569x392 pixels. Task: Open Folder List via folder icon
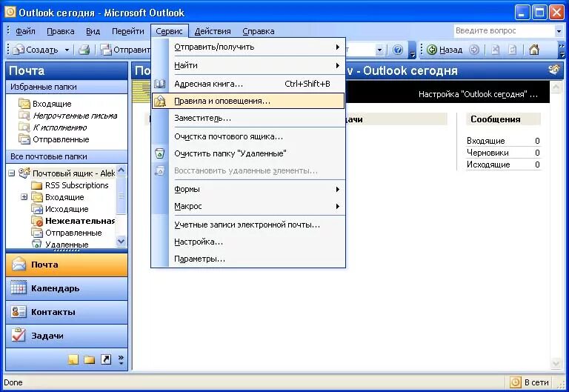coord(89,359)
